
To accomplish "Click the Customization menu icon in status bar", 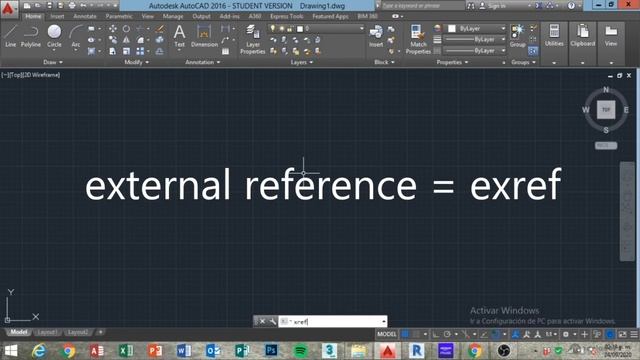I will [633, 334].
